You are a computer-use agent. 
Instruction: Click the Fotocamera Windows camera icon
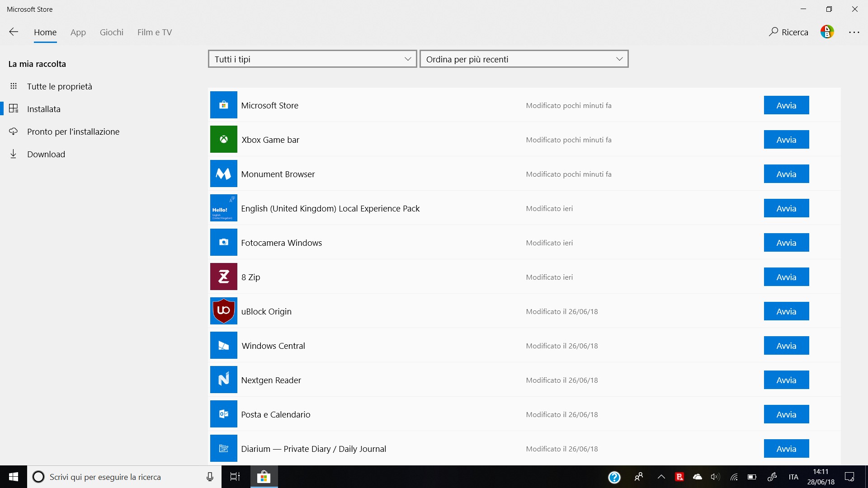223,242
